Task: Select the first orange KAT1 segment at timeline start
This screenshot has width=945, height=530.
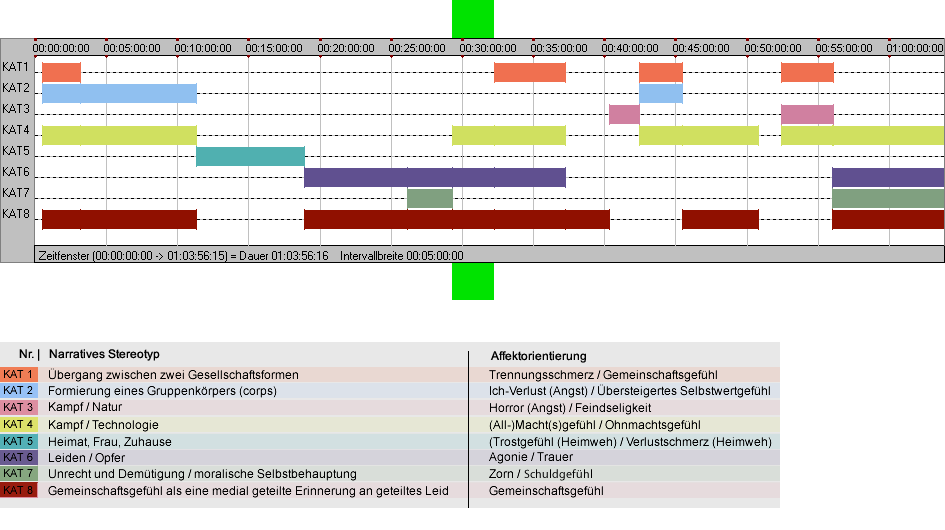Action: [x=61, y=72]
